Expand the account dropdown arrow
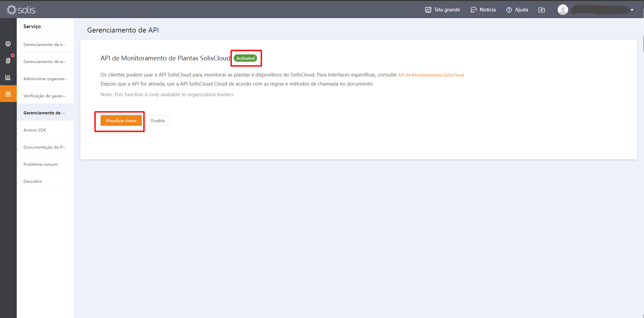 632,10
